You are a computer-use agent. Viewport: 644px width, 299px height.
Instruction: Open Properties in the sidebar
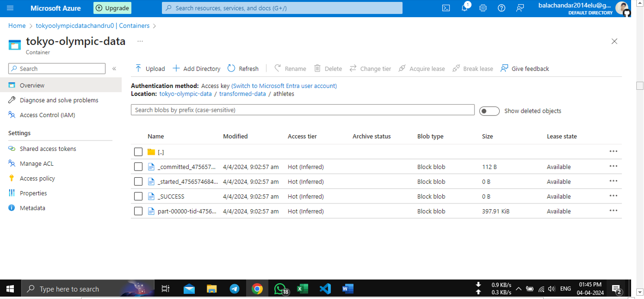tap(33, 193)
